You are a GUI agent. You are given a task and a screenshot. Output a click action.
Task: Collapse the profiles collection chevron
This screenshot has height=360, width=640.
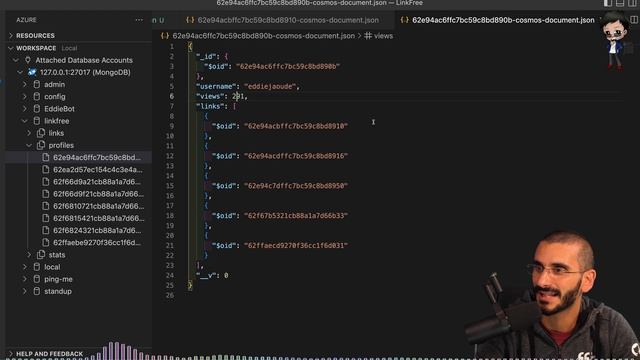(x=29, y=145)
